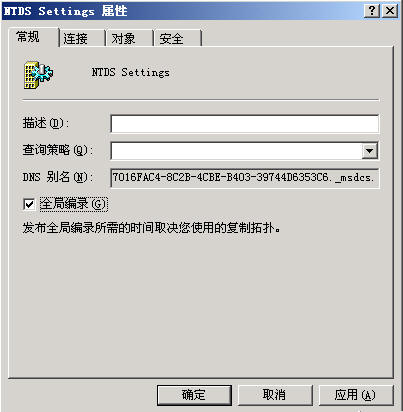Click the question mark help button
The height and width of the screenshot is (412, 403).
pyautogui.click(x=372, y=11)
